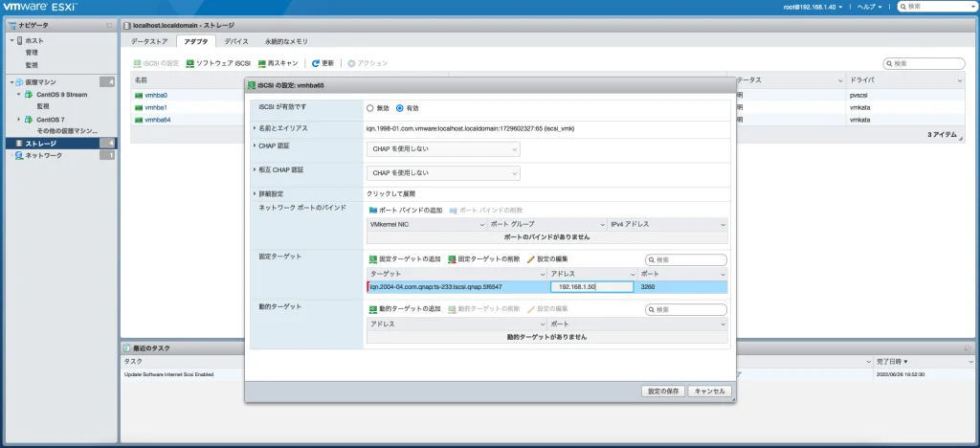Expand the CHAP 認証 section
Viewport: 980px width, 448px height.
click(255, 146)
